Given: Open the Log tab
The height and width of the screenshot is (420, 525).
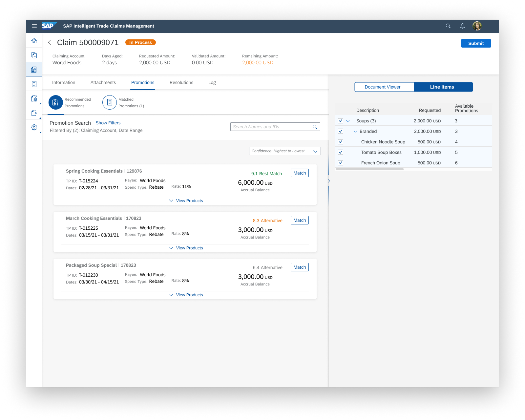Looking at the screenshot, I should 212,82.
